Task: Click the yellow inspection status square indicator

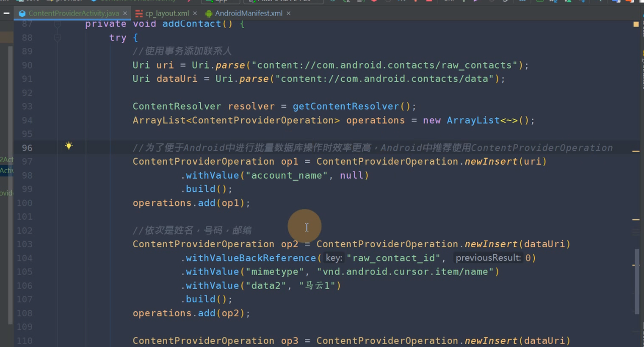Action: 636,24
